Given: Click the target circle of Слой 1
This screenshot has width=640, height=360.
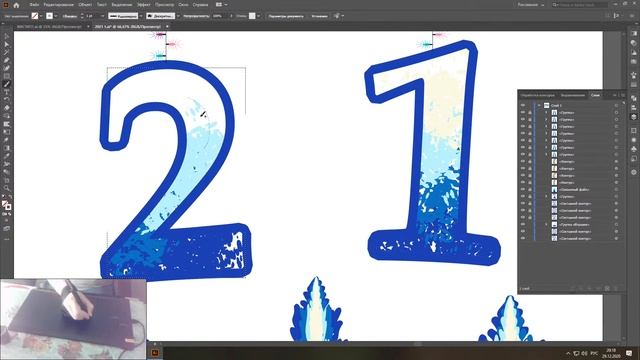Looking at the screenshot, I should pyautogui.click(x=616, y=105).
